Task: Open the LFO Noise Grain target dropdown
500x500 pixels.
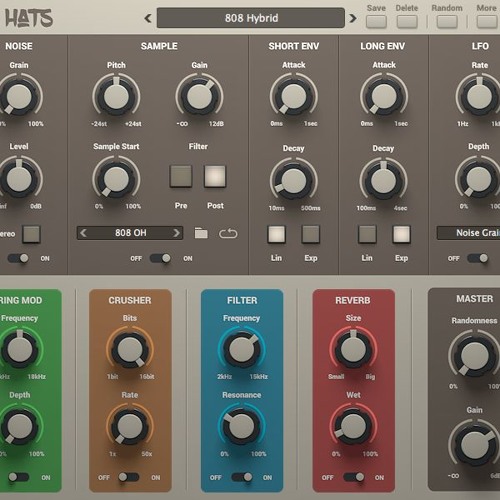Action: pyautogui.click(x=468, y=233)
